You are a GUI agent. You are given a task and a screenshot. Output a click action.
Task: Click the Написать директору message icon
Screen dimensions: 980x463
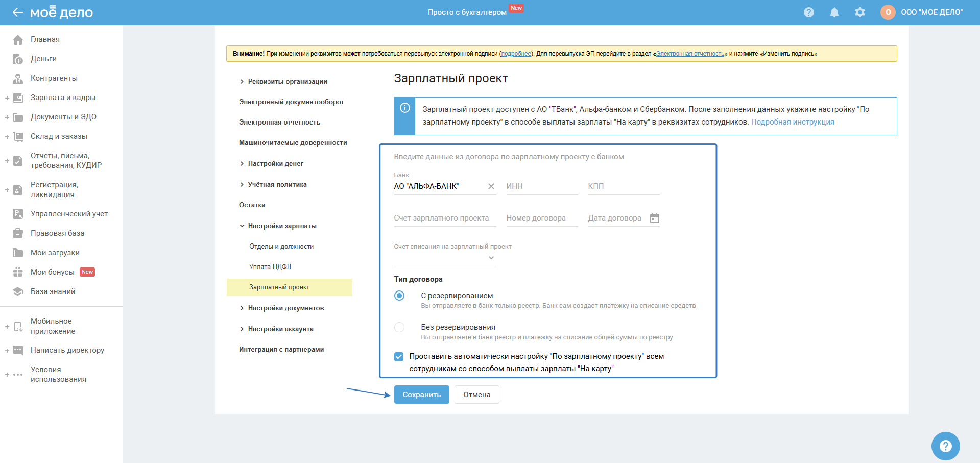coord(18,350)
